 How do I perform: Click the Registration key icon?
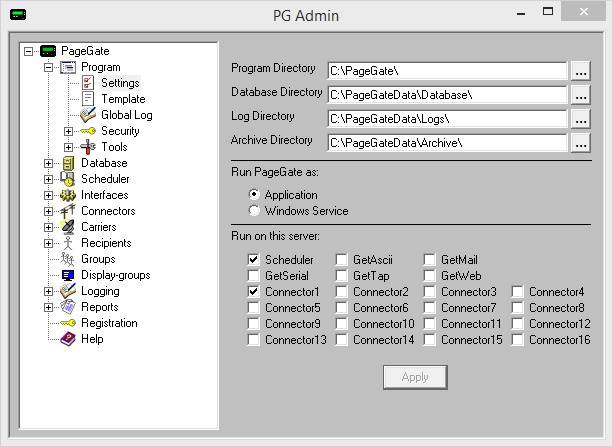68,323
